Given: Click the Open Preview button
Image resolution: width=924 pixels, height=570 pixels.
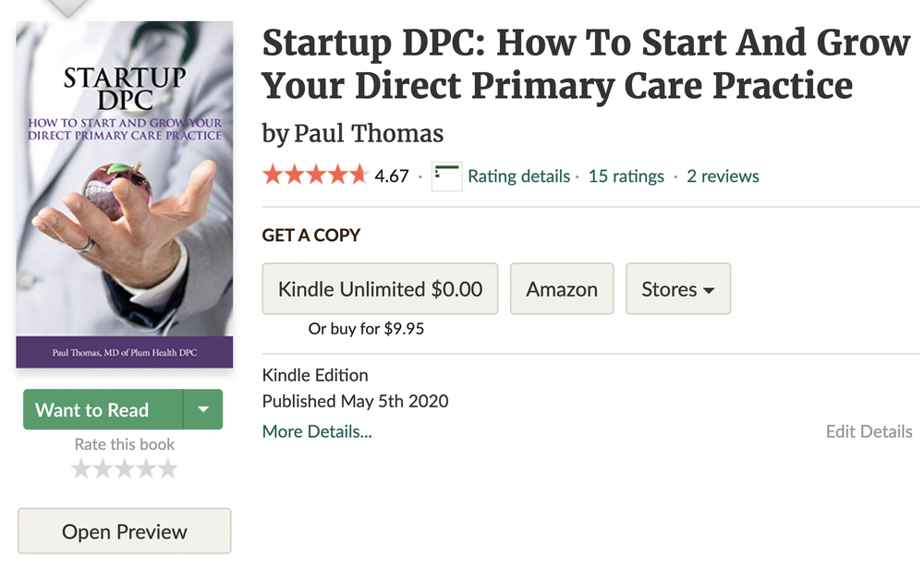Looking at the screenshot, I should coord(124,531).
